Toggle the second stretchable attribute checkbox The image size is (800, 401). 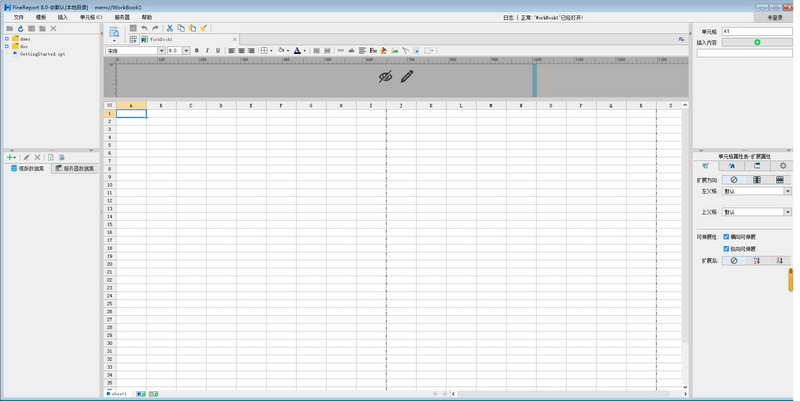coord(726,248)
